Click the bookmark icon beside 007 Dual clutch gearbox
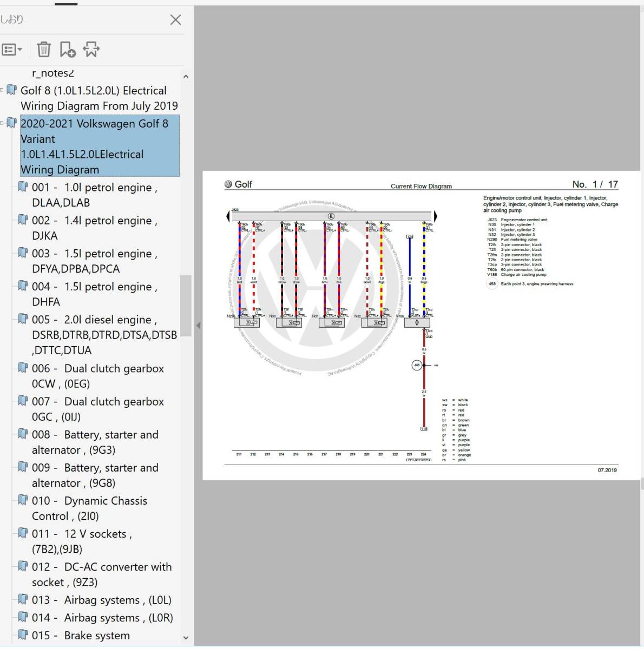 pos(23,401)
